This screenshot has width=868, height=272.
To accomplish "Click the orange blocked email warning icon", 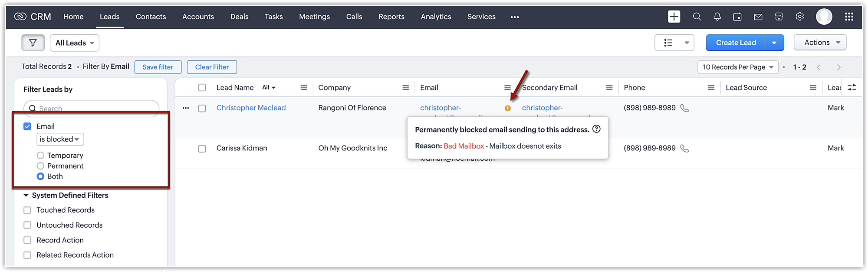I will point(508,108).
